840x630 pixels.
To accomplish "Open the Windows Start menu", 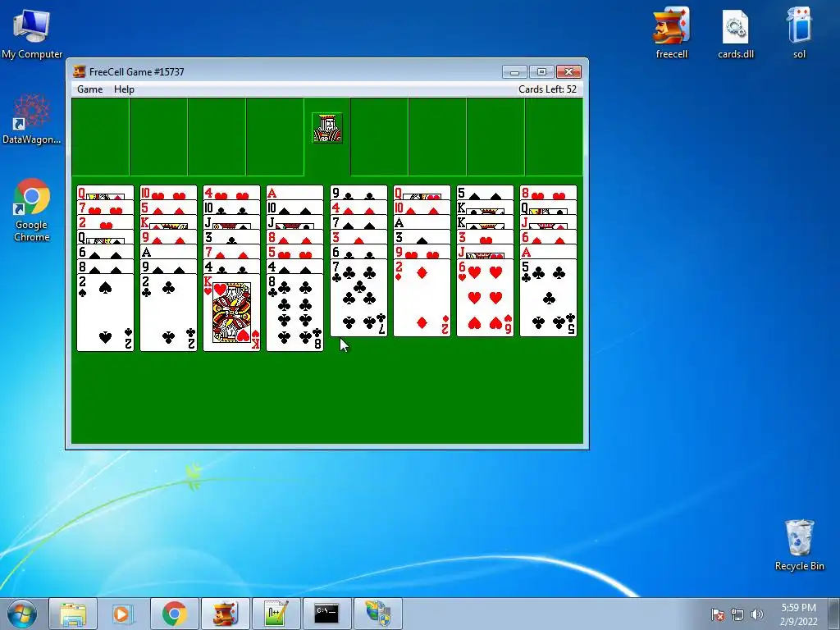I will [x=22, y=614].
